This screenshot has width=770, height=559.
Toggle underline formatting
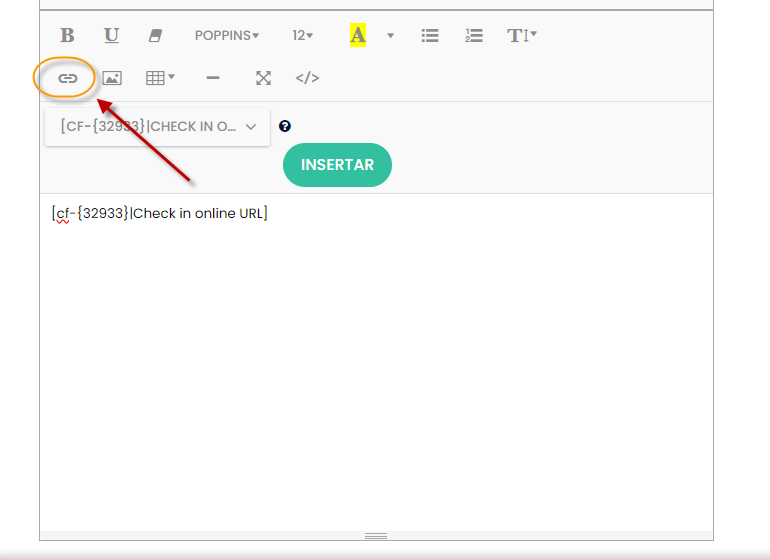[111, 35]
